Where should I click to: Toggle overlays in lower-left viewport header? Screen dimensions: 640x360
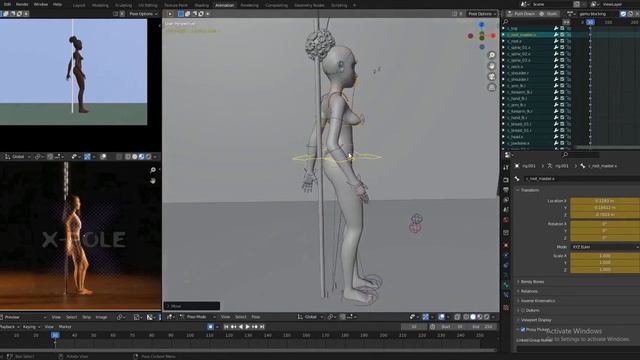[x=103, y=157]
